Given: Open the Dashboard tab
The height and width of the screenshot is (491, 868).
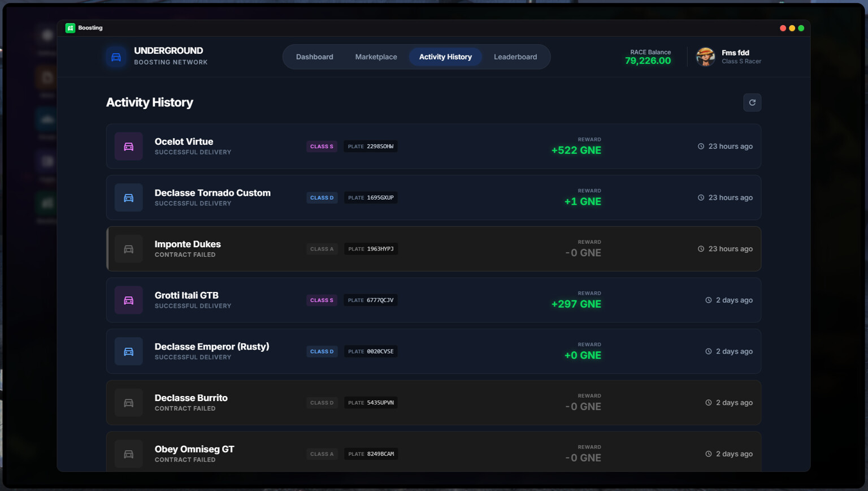Looking at the screenshot, I should 315,57.
